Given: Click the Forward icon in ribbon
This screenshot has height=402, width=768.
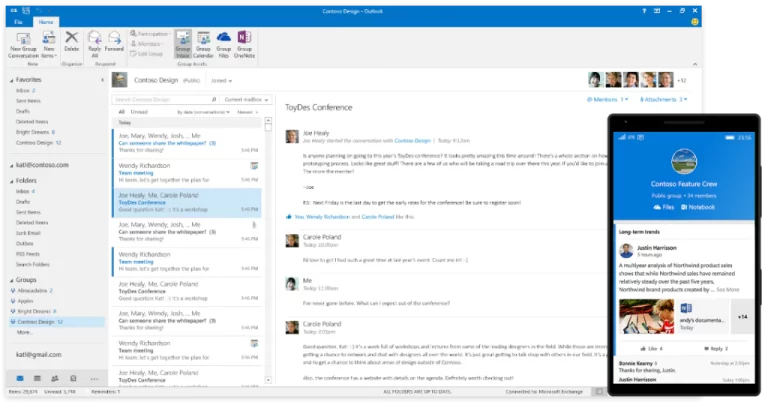Looking at the screenshot, I should 114,38.
